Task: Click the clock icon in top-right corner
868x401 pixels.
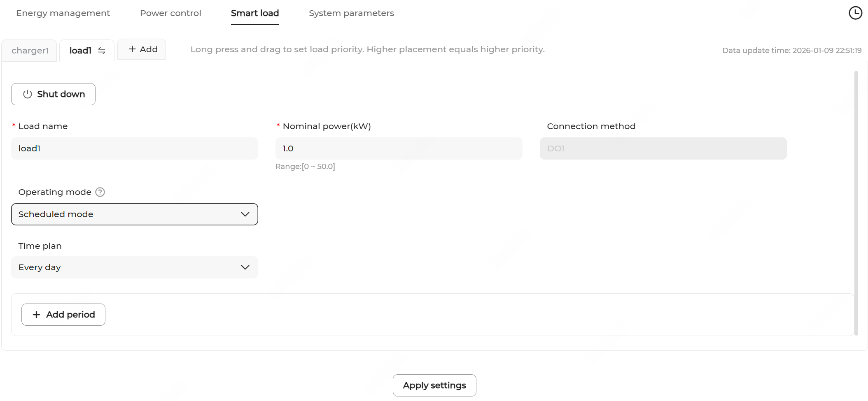Action: [855, 13]
